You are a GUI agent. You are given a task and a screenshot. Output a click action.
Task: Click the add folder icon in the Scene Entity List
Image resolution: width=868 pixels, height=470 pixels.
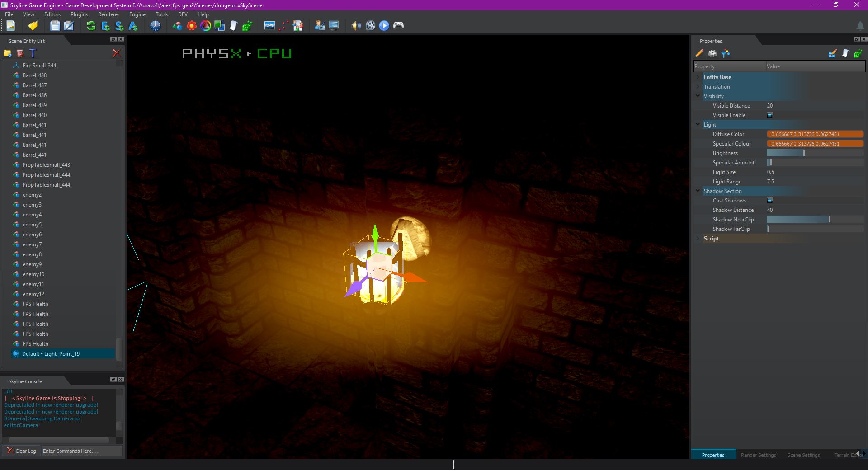[7, 53]
